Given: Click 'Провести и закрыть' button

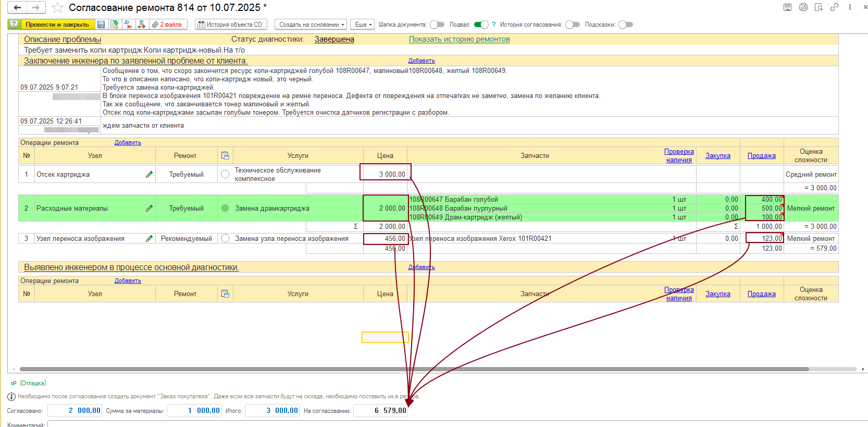Looking at the screenshot, I should tap(57, 25).
